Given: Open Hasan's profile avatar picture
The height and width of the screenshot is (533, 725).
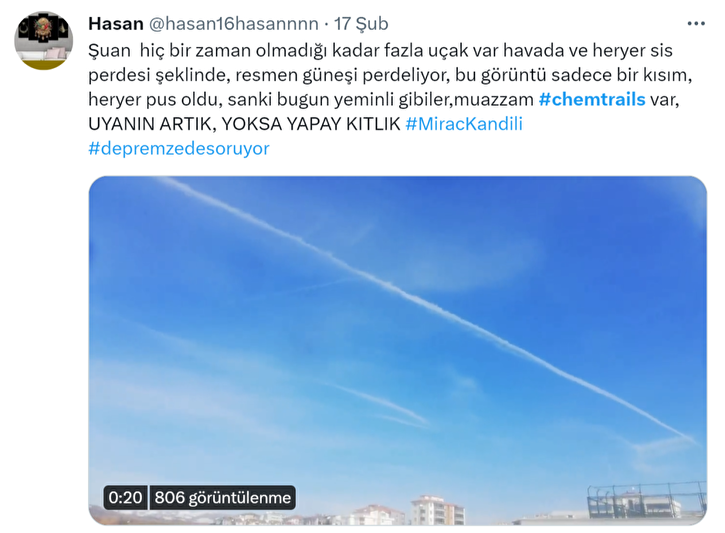Looking at the screenshot, I should [44, 41].
